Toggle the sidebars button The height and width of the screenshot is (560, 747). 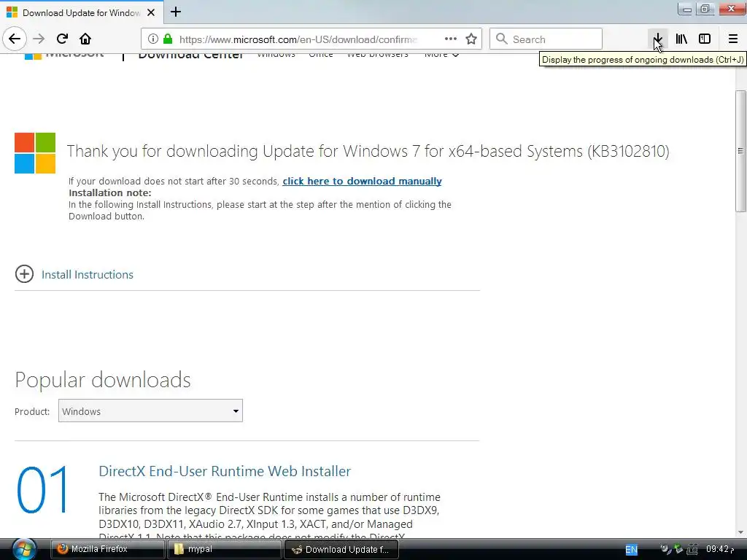coord(705,39)
